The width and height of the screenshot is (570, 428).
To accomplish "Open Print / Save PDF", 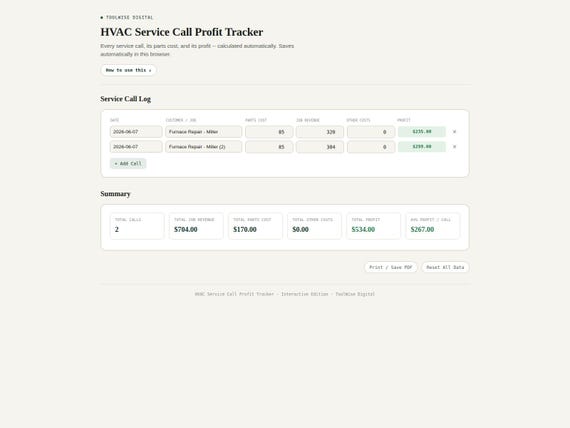I will click(391, 267).
